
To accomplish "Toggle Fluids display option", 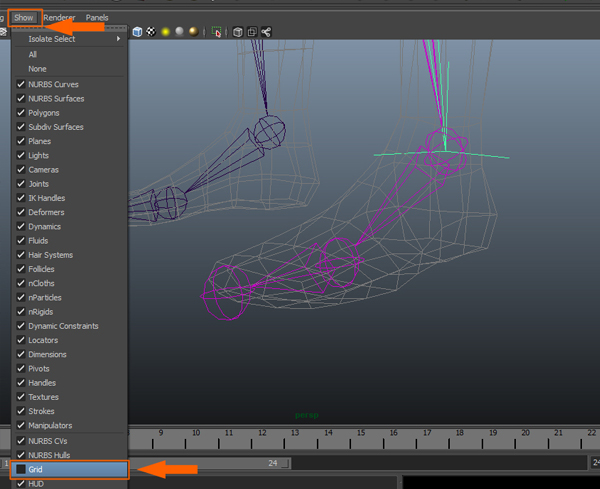I will [x=69, y=241].
